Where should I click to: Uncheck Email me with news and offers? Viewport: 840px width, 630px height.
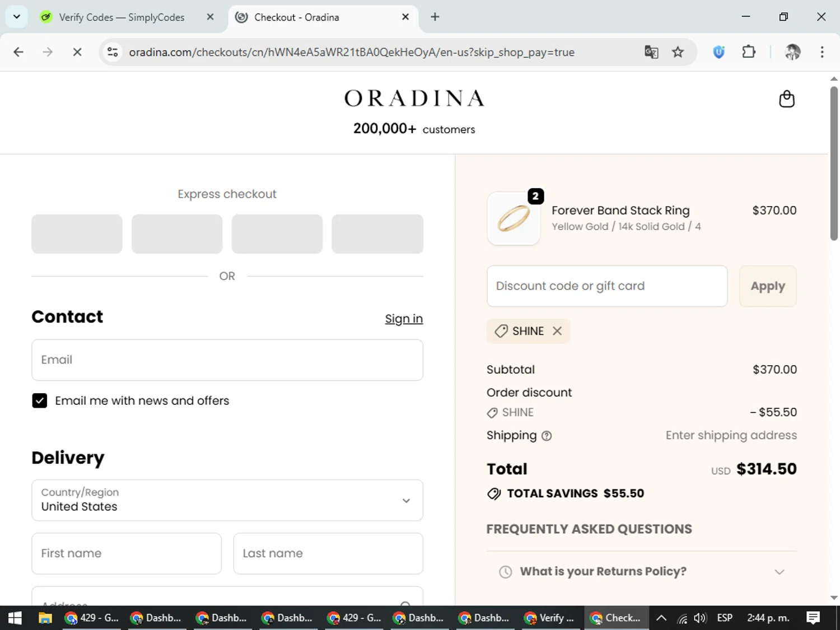(40, 401)
